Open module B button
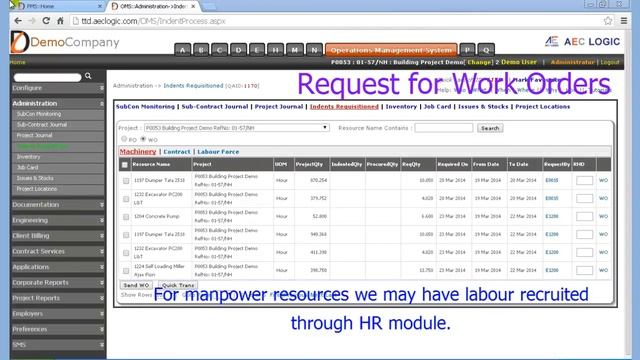Viewport: 640px width, 360px height. pos(201,50)
